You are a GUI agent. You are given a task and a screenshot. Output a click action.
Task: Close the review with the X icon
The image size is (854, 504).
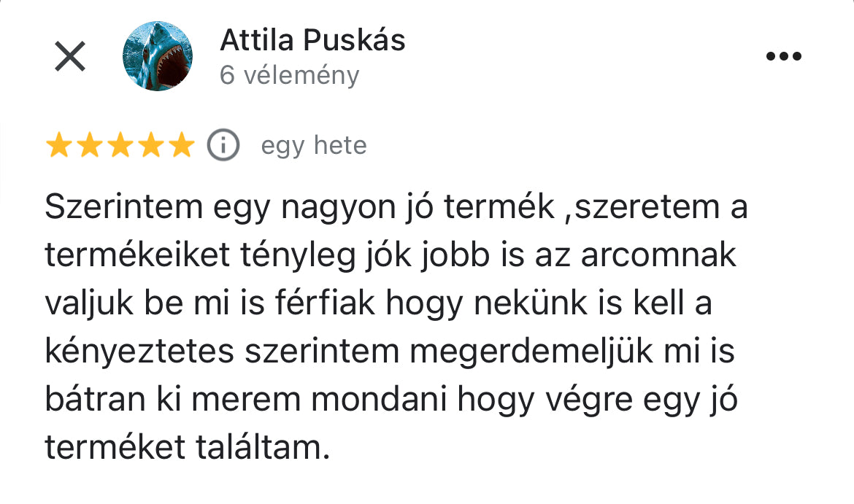coord(70,56)
